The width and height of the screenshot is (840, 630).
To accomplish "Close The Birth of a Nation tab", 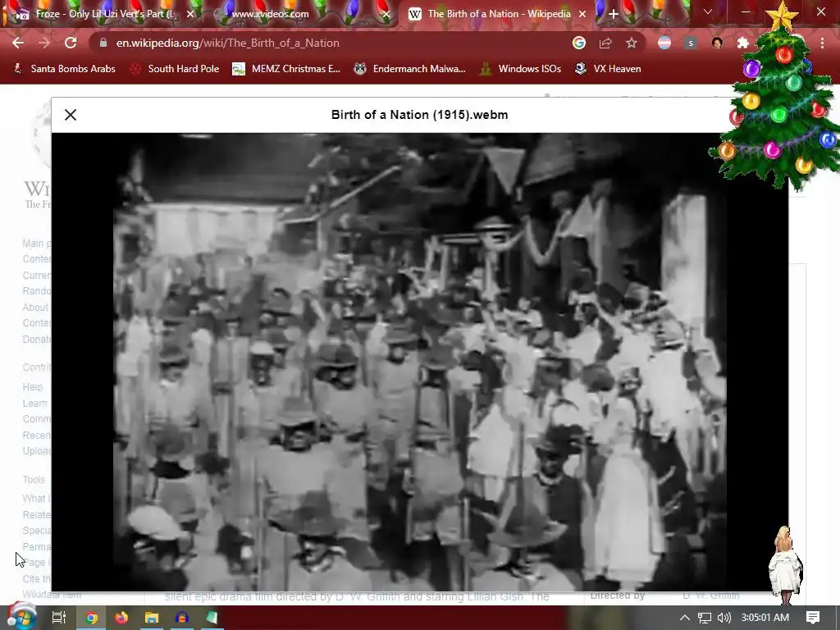I will [x=582, y=14].
